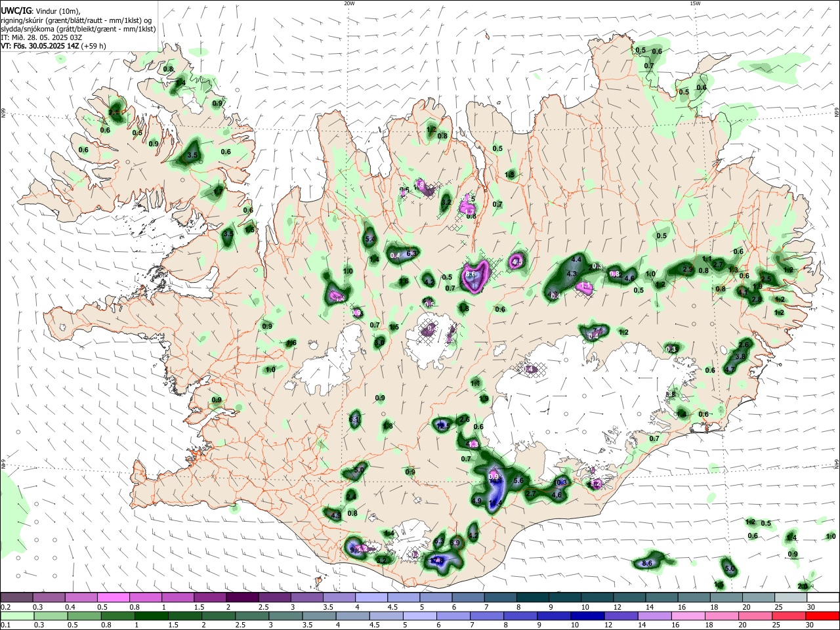Click the 5.6 precipitation value on the map
This screenshot has width=840, height=630.
tap(518, 480)
